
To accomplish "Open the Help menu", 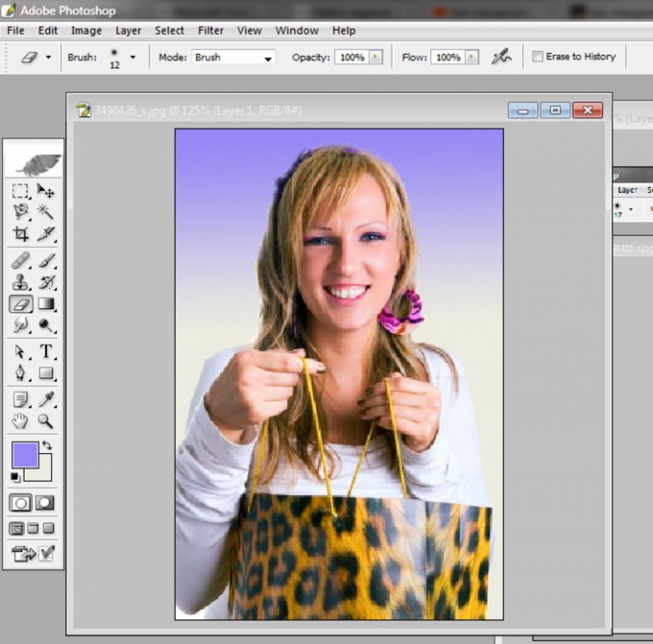I will pos(344,31).
